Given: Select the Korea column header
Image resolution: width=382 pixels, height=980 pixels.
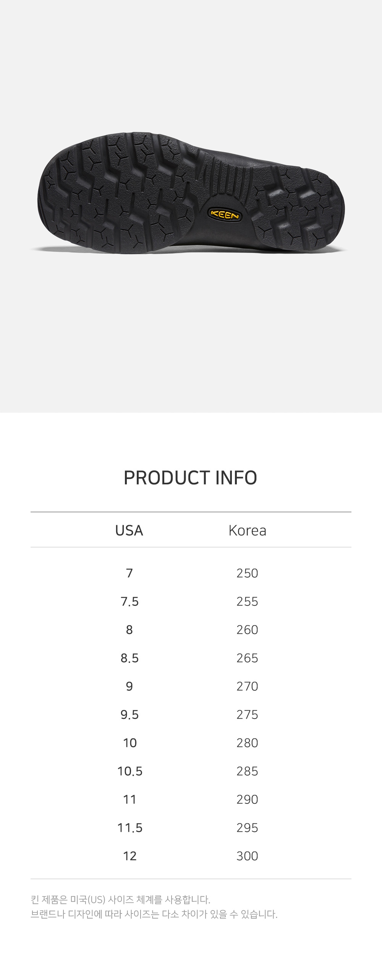Looking at the screenshot, I should pyautogui.click(x=247, y=531).
